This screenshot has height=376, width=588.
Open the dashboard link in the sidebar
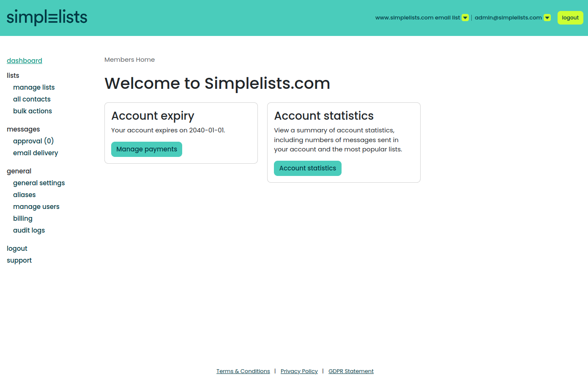click(25, 60)
